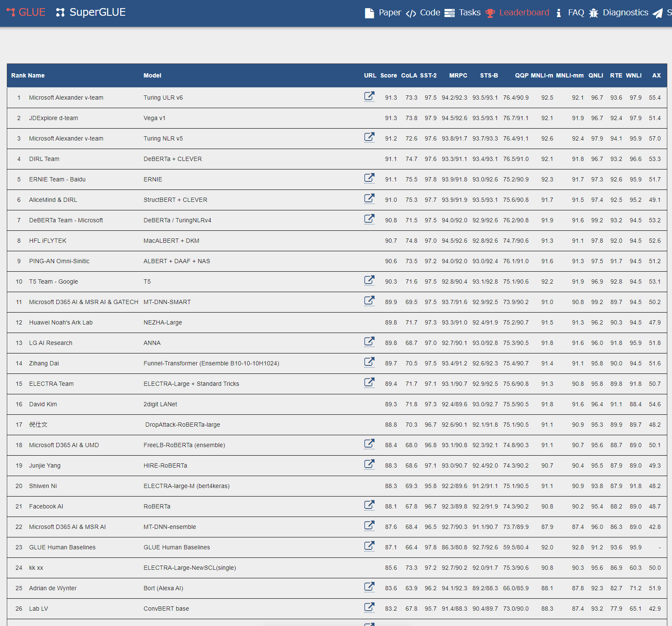The image size is (672, 626).
Task: Click the QQP column header
Action: point(522,75)
